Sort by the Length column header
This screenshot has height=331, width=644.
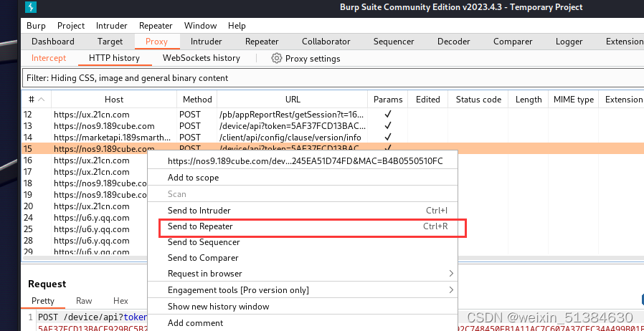pos(529,100)
